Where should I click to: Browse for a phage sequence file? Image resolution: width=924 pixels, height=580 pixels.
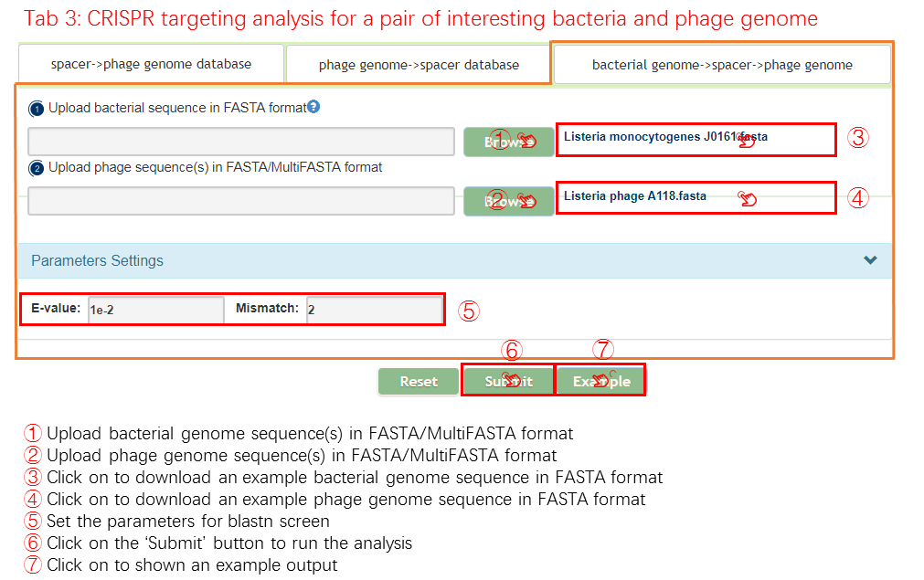(x=508, y=201)
